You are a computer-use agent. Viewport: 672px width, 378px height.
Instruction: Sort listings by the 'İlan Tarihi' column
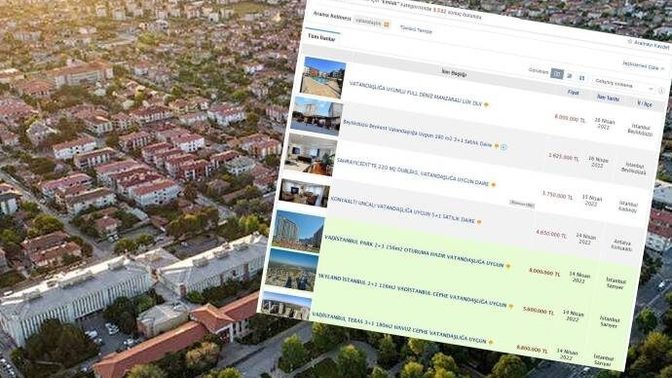(608, 98)
